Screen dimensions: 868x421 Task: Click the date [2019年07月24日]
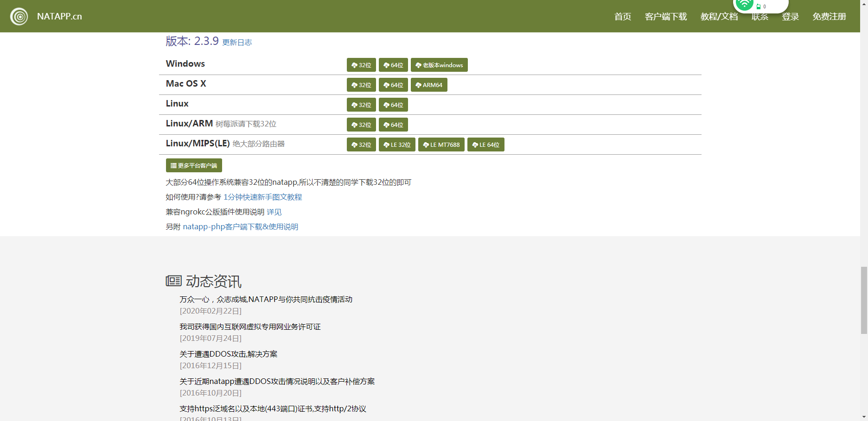(x=211, y=339)
